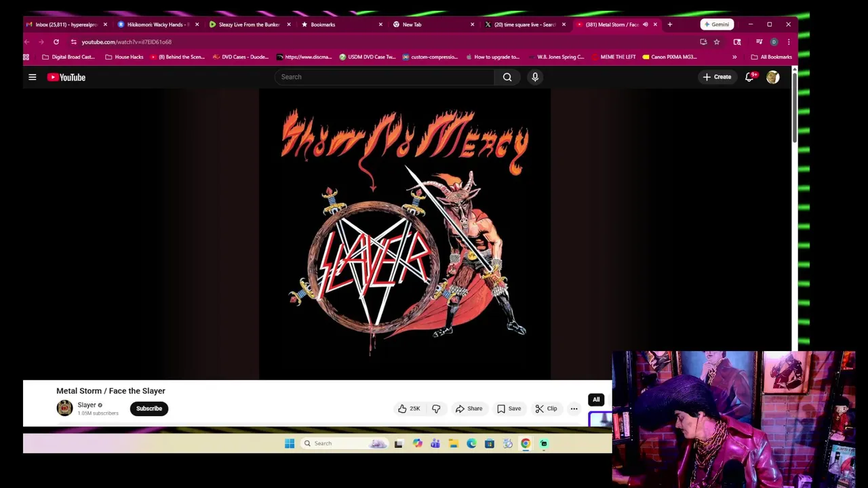
Task: Click the Windows taskbar search box
Action: [345, 444]
